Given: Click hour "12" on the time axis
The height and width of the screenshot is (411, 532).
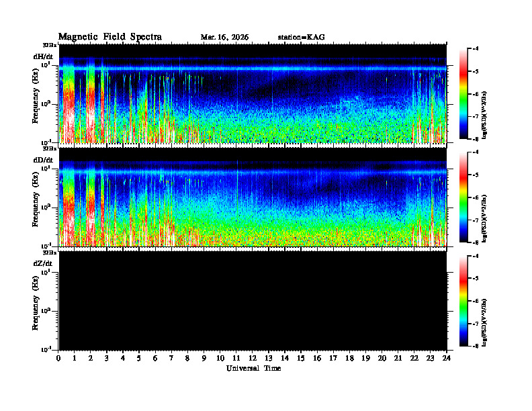Looking at the screenshot, I should 253,359.
